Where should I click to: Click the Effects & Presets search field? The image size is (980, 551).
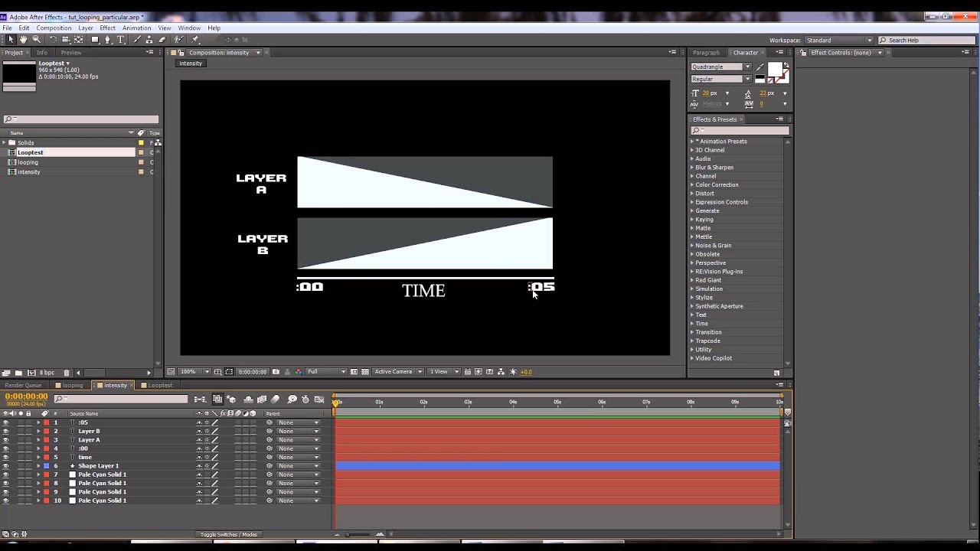pos(740,130)
